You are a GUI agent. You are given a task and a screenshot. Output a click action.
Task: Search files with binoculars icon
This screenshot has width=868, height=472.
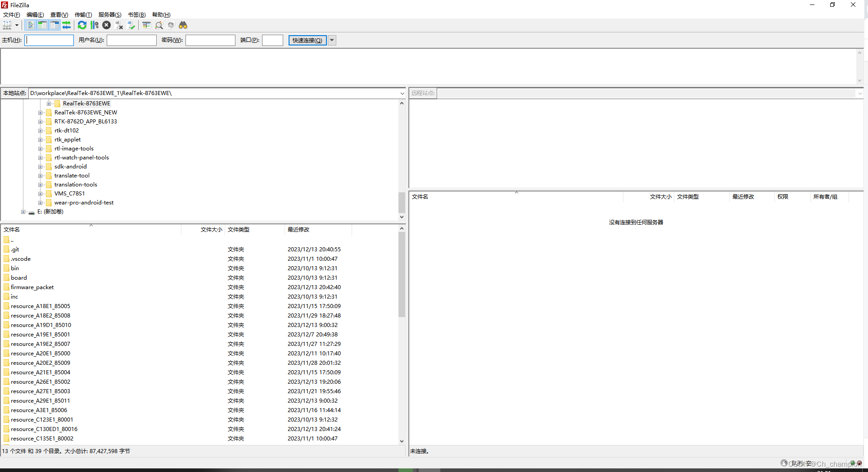[183, 25]
